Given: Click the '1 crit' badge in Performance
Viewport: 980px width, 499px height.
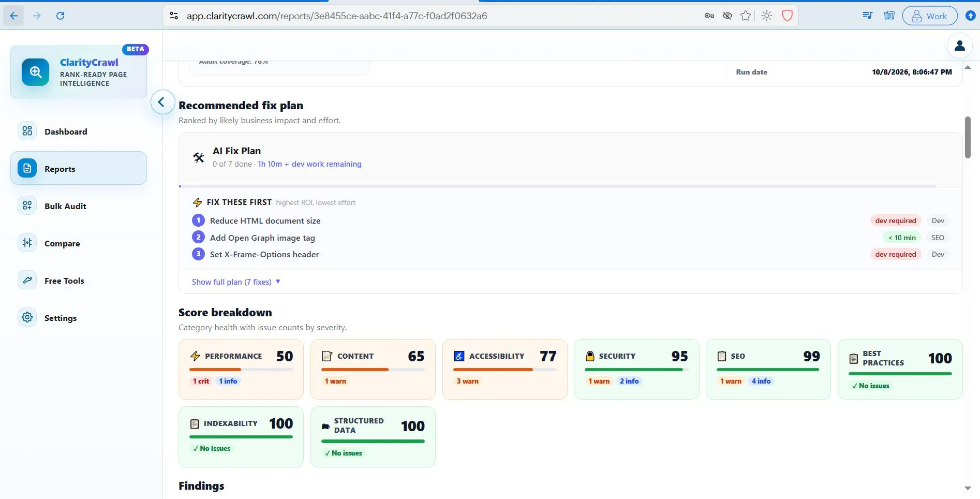Looking at the screenshot, I should tap(201, 381).
